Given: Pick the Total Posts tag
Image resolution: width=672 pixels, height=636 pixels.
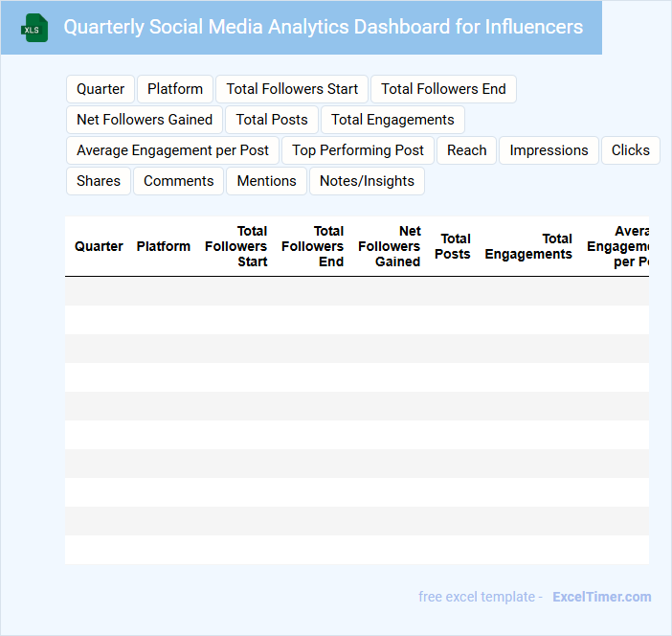Looking at the screenshot, I should (x=272, y=120).
